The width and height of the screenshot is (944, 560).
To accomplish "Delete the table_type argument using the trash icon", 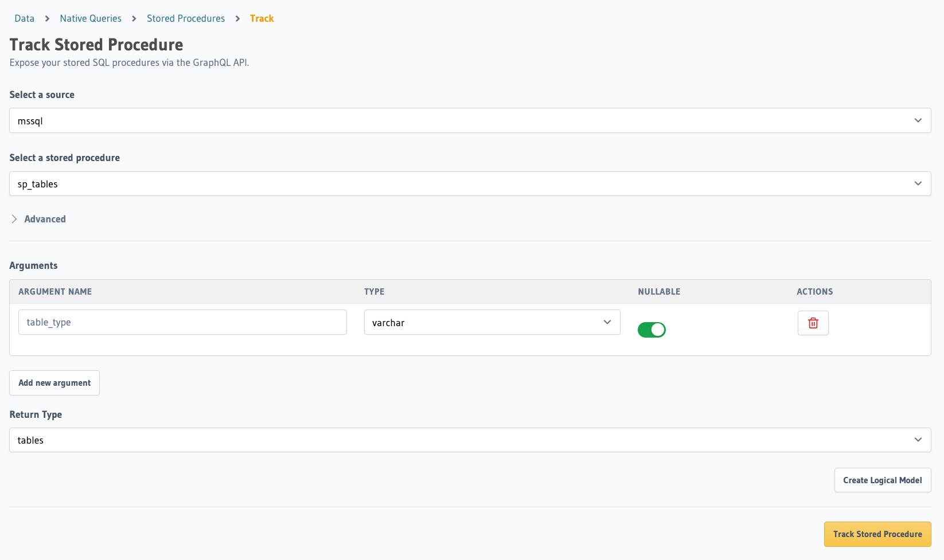I will [x=813, y=323].
